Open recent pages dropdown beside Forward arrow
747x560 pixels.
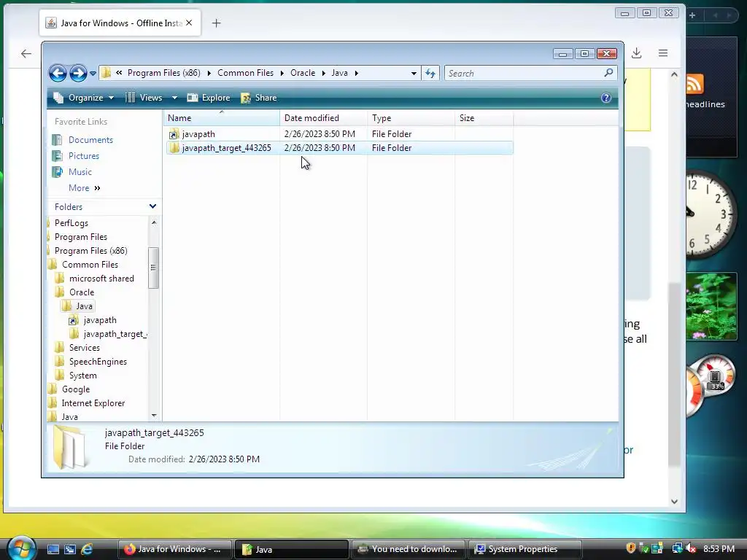tap(93, 74)
